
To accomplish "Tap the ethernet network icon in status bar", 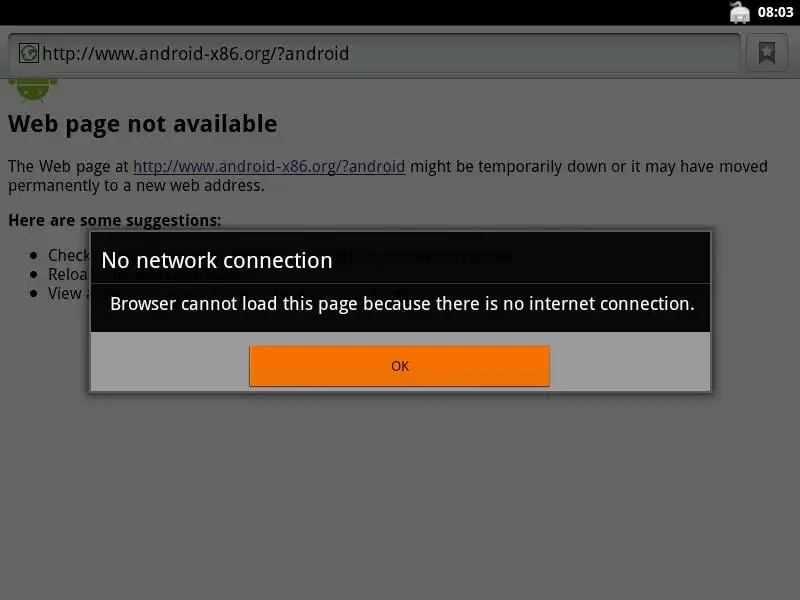I will [739, 12].
